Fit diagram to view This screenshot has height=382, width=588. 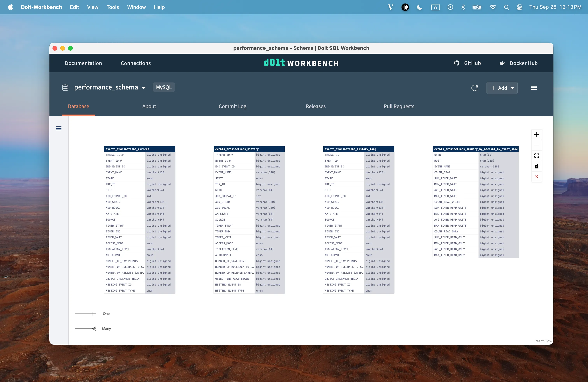point(536,156)
